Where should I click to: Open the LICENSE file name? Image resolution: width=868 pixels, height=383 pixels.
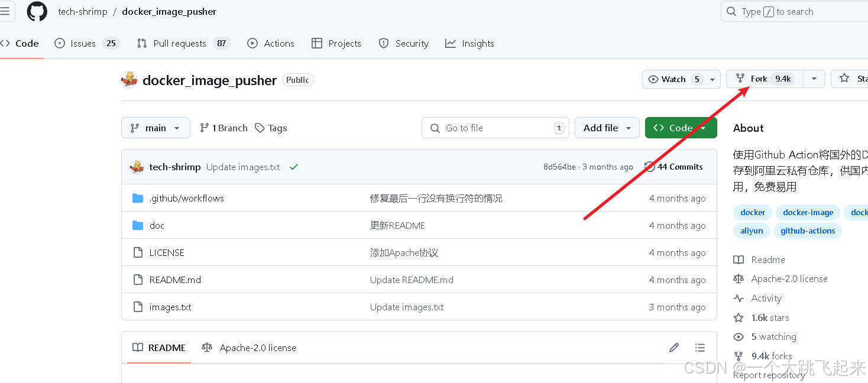(x=167, y=253)
